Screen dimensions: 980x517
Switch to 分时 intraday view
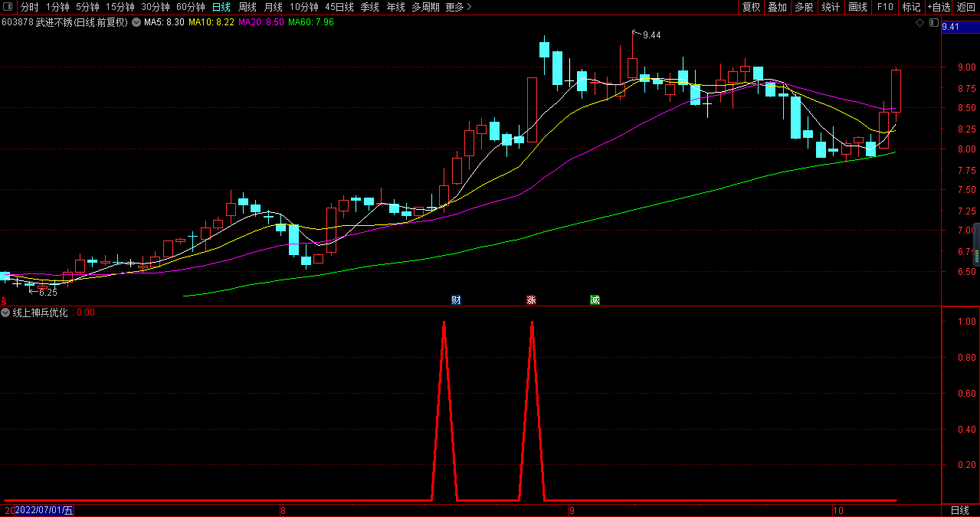pos(29,7)
